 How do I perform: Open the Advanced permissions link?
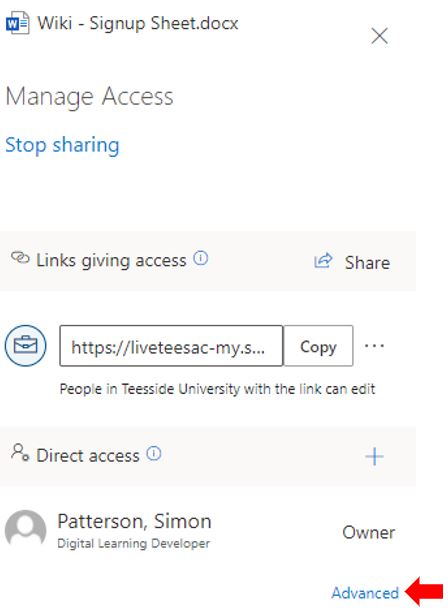[x=365, y=593]
